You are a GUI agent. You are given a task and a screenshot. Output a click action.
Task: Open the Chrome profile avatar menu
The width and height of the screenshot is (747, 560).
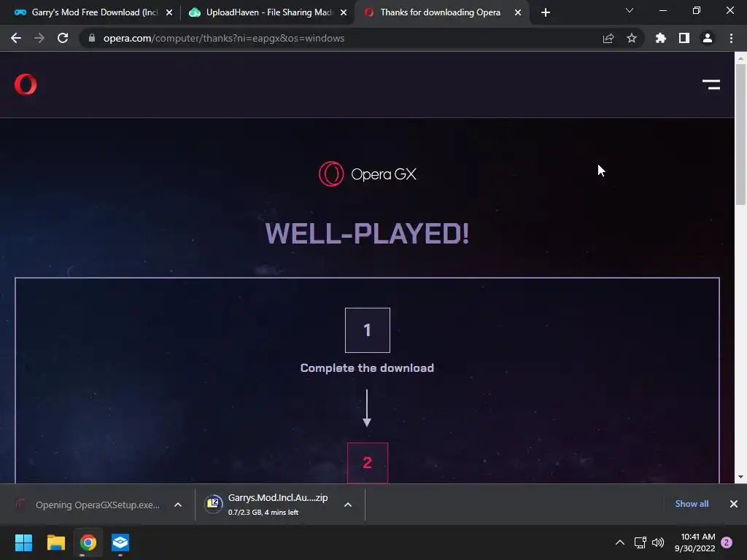707,38
